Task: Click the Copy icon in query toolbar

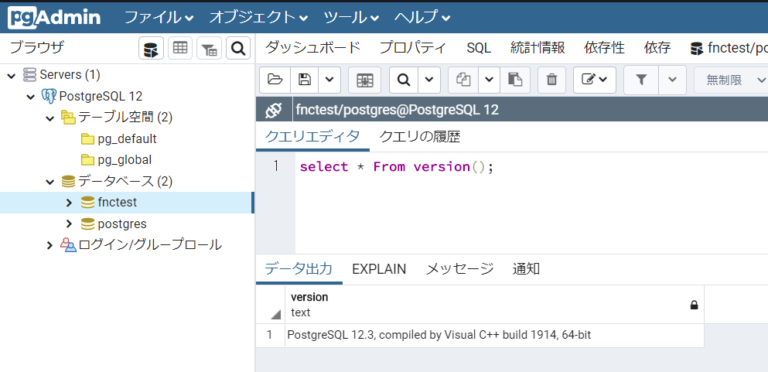Action: point(463,80)
